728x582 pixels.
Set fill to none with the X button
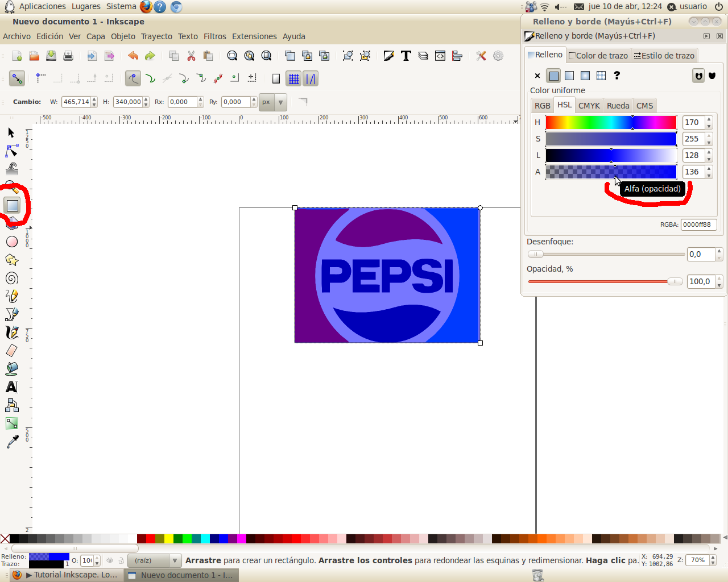(536, 75)
